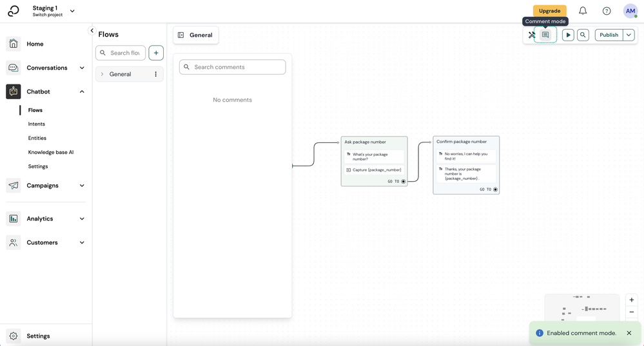Screen dimensions: 644x346
Task: Open the AM user avatar
Action: (x=630, y=11)
